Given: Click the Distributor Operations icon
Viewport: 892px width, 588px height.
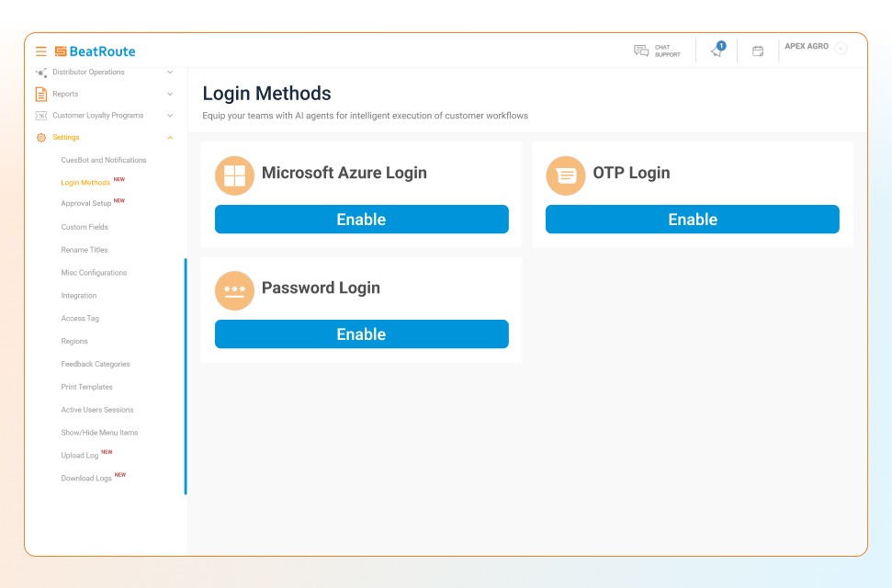Looking at the screenshot, I should click(41, 73).
